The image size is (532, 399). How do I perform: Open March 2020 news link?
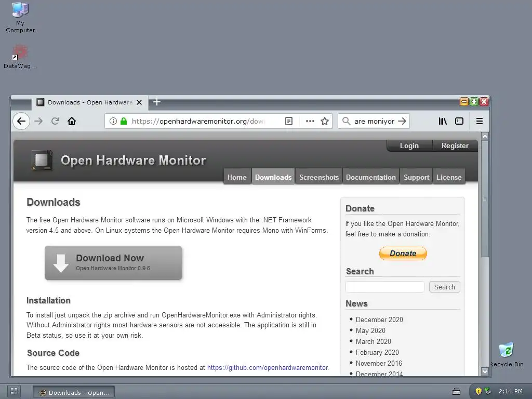pyautogui.click(x=373, y=341)
